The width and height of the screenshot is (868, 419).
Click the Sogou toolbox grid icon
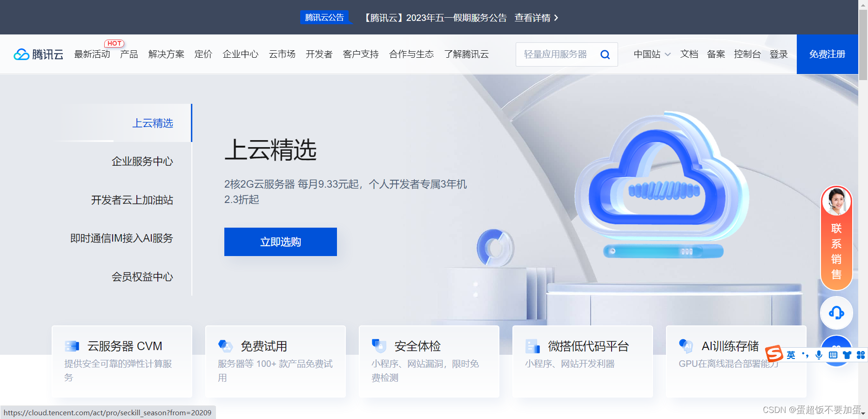pos(861,355)
